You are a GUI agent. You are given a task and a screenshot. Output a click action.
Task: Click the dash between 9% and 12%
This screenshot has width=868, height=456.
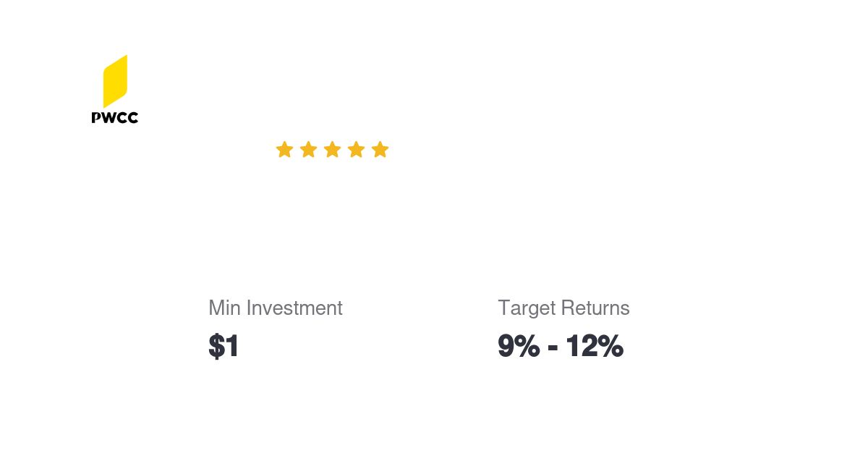point(553,347)
